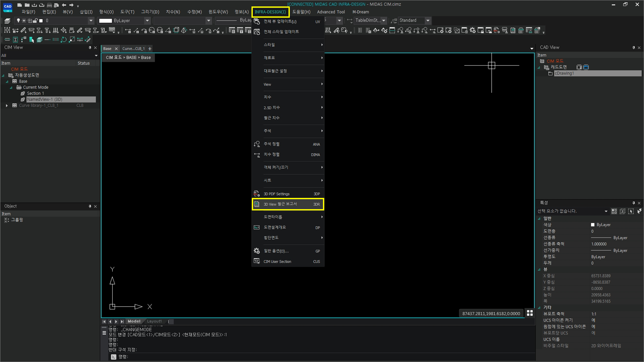Click the layered sheets icon in third toolbar row

pyautogui.click(x=40, y=40)
